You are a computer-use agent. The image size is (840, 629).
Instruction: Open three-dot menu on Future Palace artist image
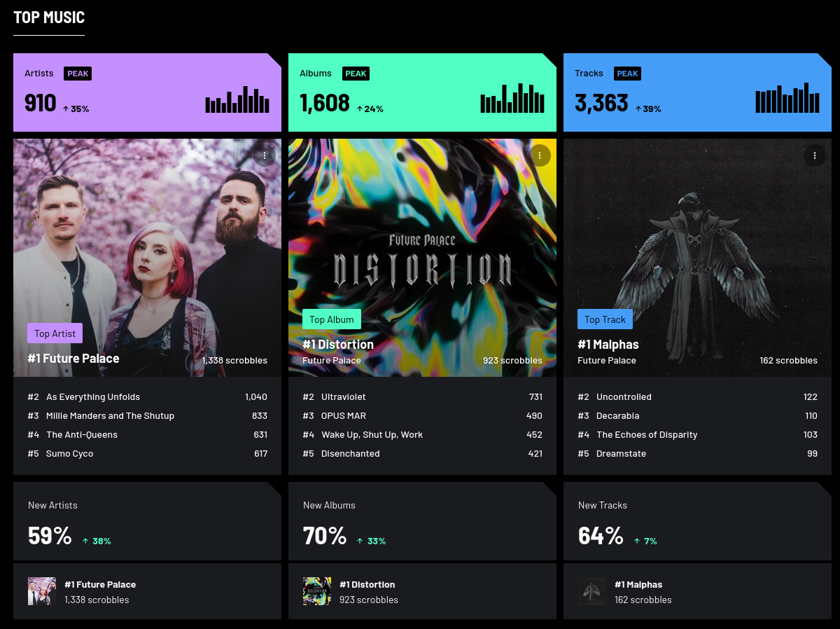click(x=265, y=155)
